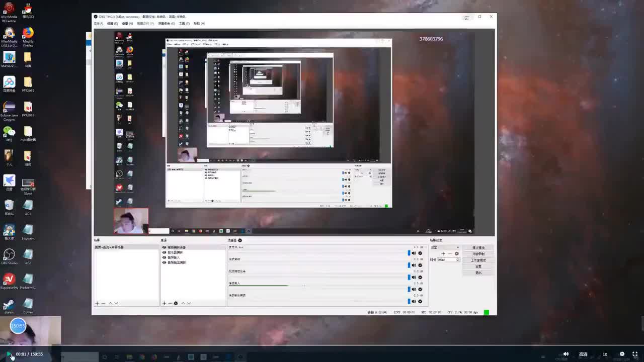Hide the 显示器捕获 source via eye icon
Screen dimensions: 644x362
click(164, 252)
